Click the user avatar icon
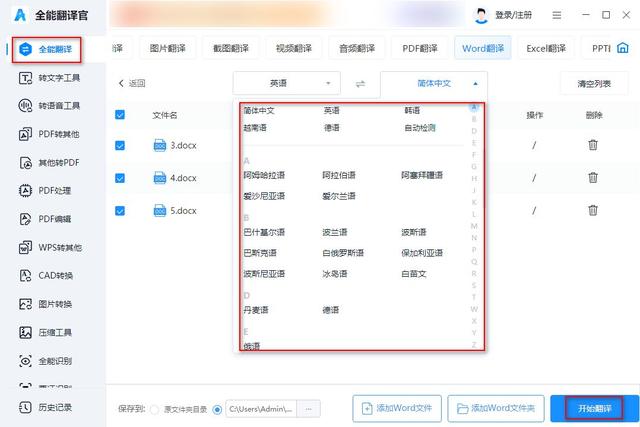 482,16
